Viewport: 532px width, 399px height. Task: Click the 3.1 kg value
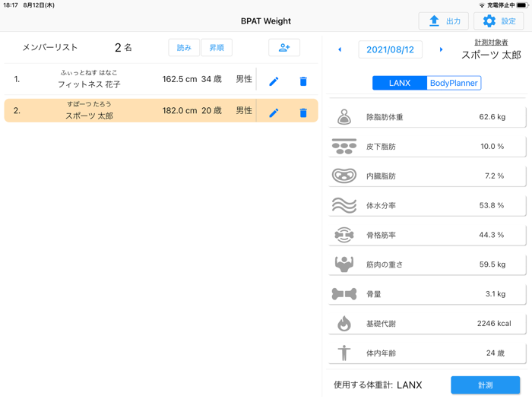click(x=496, y=294)
